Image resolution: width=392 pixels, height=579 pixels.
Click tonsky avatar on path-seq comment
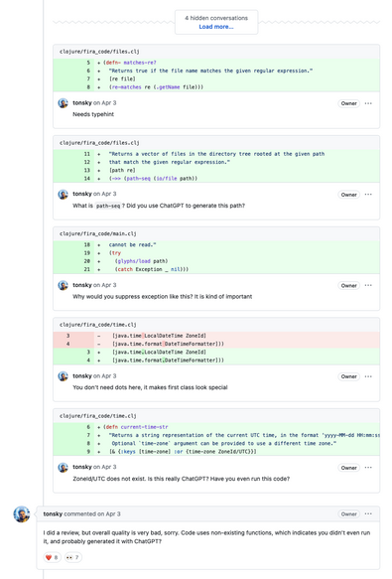click(64, 195)
